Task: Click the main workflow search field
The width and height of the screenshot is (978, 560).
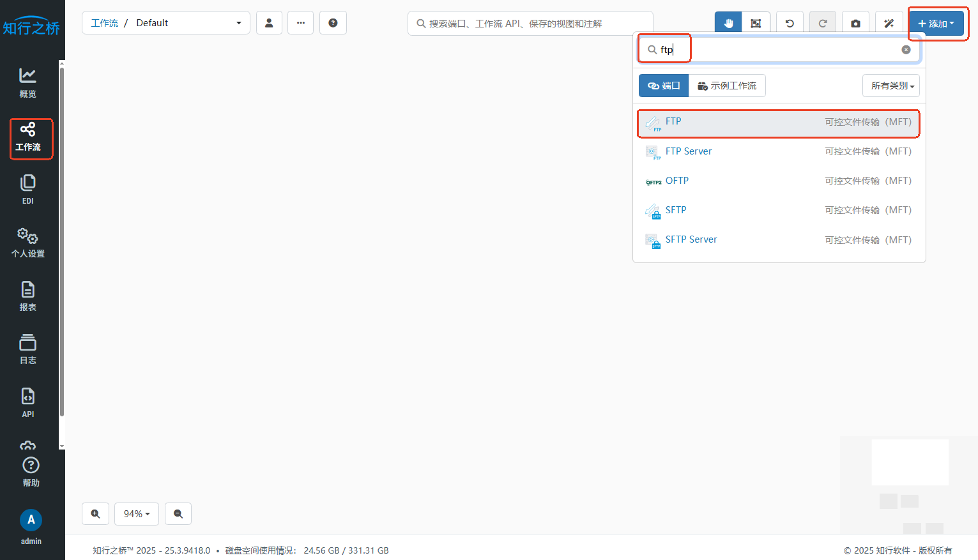Action: [x=530, y=24]
